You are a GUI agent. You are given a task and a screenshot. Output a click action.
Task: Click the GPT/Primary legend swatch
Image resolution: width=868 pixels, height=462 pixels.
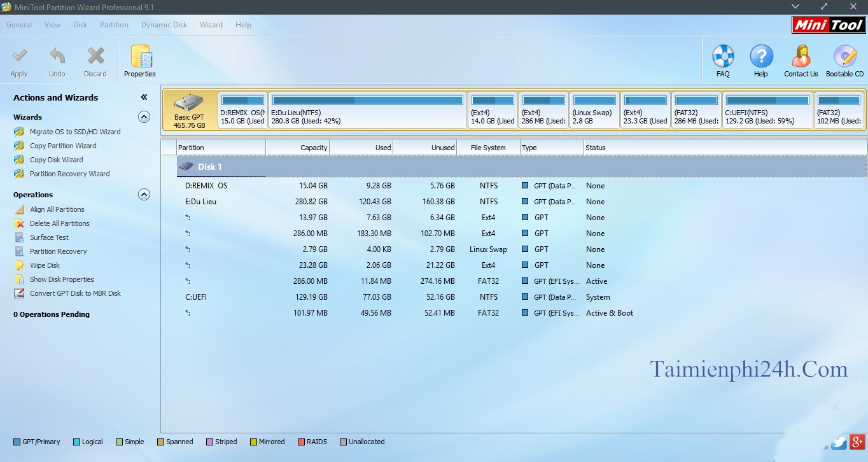[17, 442]
